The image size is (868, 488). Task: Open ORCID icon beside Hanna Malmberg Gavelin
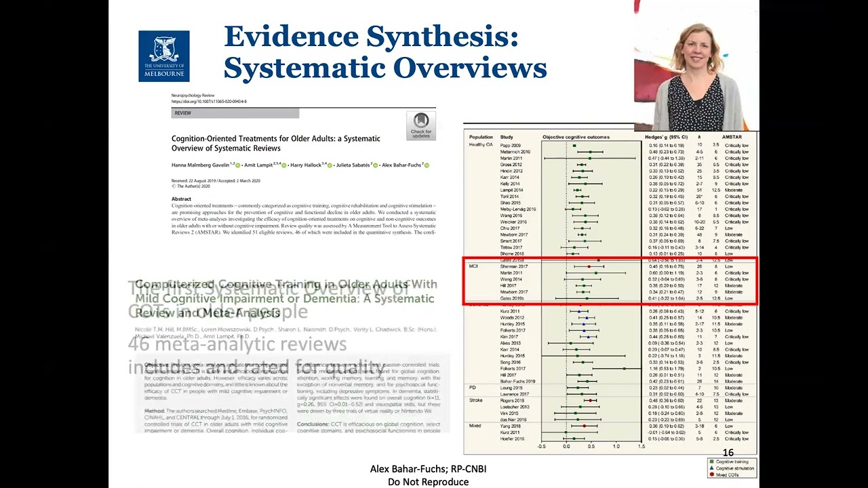[x=238, y=165]
